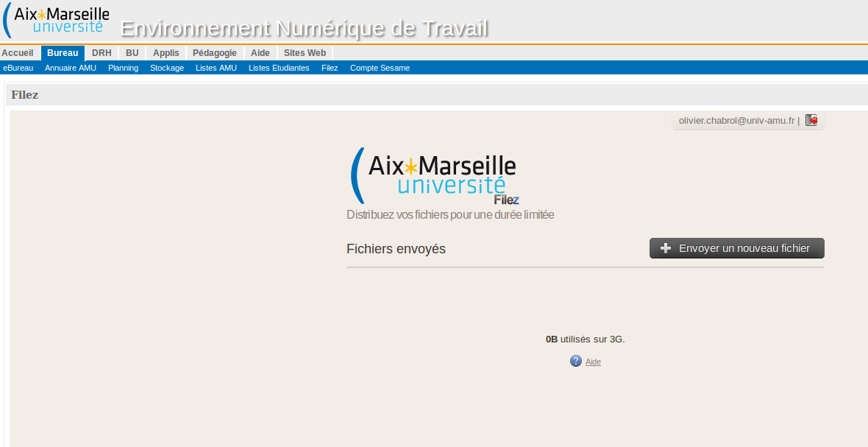
Task: Open eBureau in the blue submenu
Action: coord(18,68)
